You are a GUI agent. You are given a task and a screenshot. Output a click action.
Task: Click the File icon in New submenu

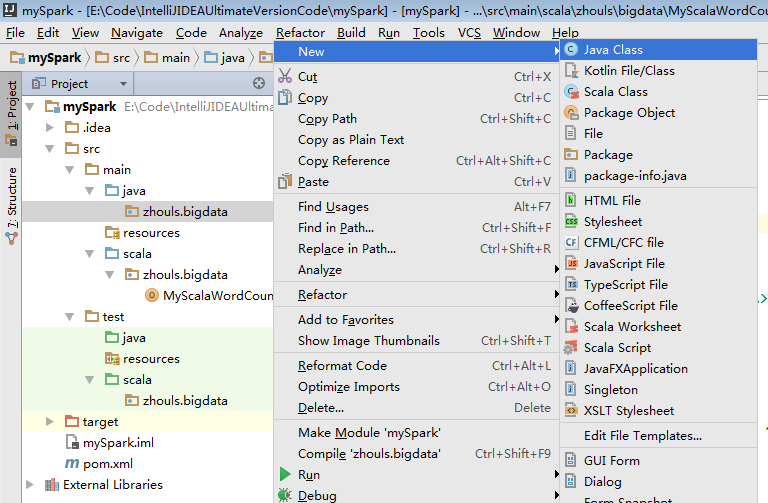point(571,134)
